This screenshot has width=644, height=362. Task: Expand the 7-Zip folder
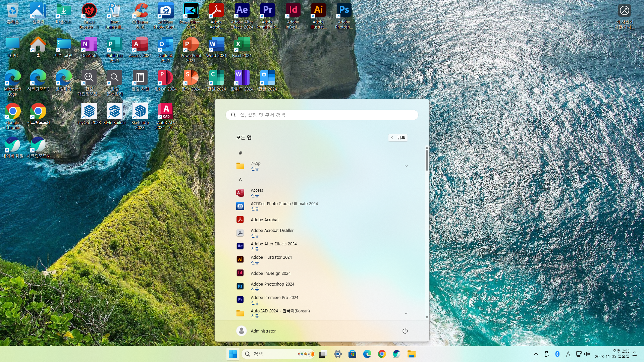pos(406,166)
